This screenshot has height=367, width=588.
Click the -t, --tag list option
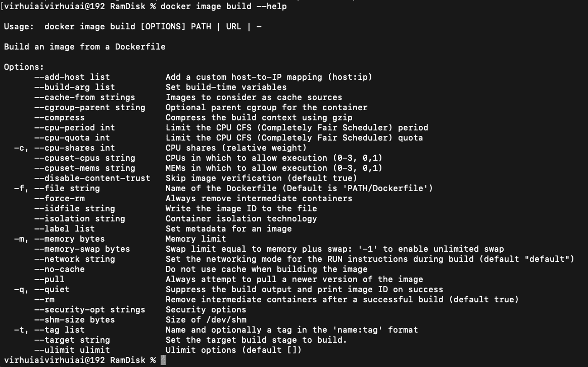point(49,330)
